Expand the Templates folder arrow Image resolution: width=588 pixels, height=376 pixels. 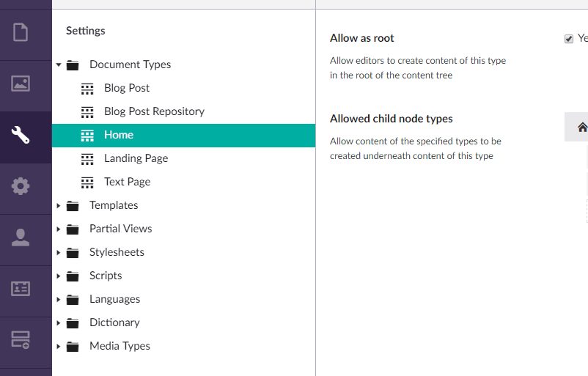click(x=59, y=206)
